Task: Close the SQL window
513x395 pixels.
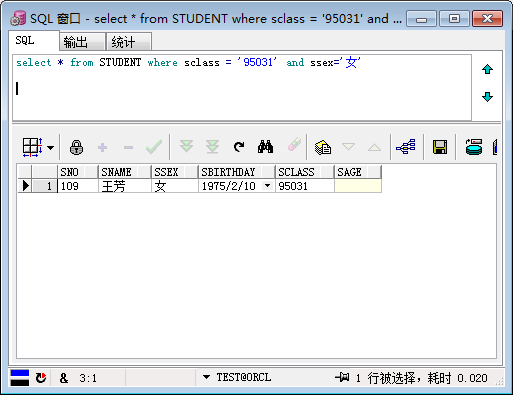Action: point(487,18)
